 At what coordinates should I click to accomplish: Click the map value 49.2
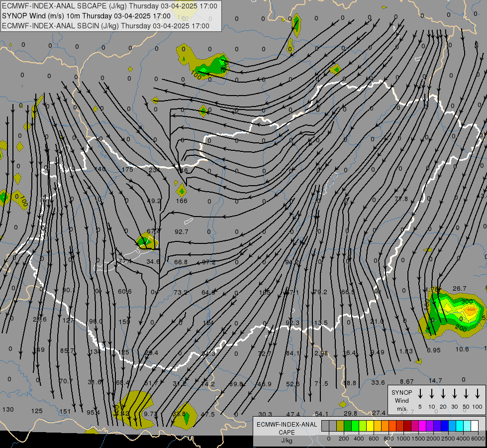pyautogui.click(x=154, y=201)
